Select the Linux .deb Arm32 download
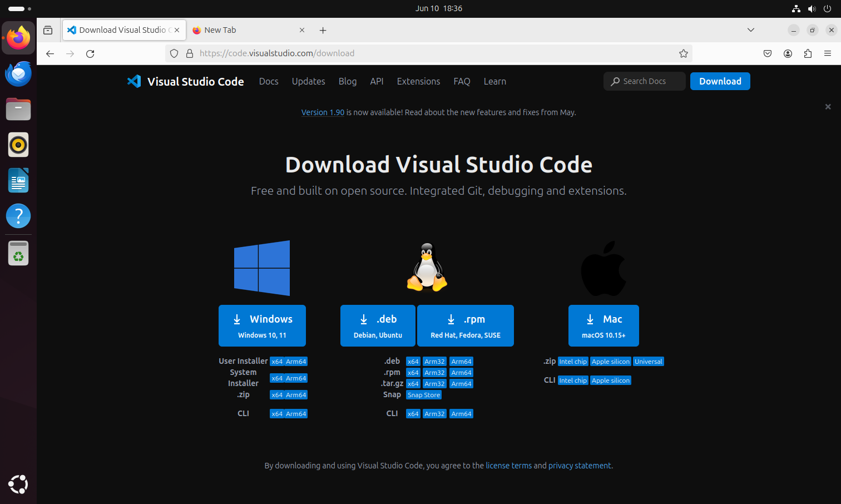This screenshot has width=841, height=504. 434,362
